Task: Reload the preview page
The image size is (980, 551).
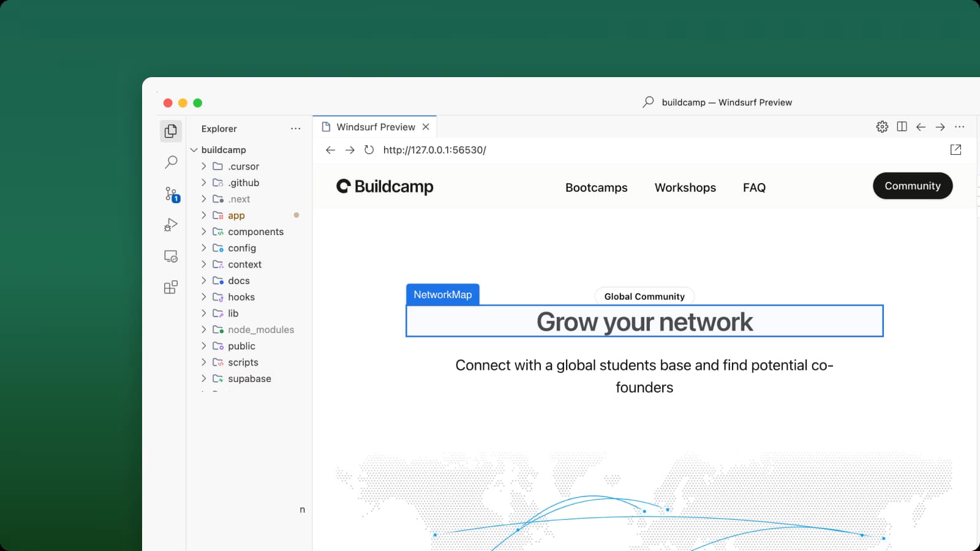Action: pyautogui.click(x=369, y=150)
